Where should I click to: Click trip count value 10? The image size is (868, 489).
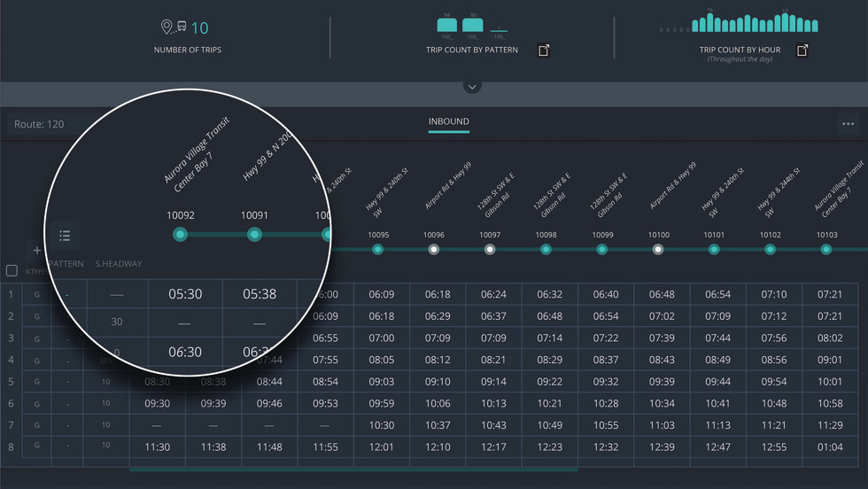pos(200,28)
